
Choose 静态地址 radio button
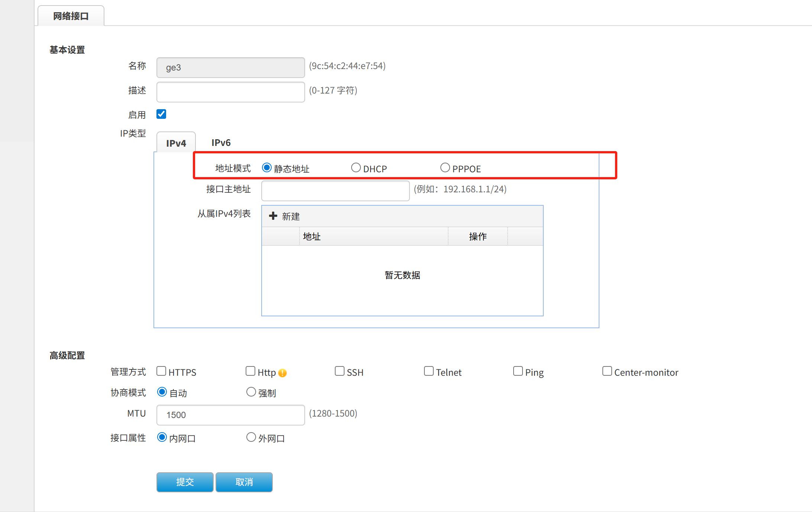pyautogui.click(x=266, y=168)
